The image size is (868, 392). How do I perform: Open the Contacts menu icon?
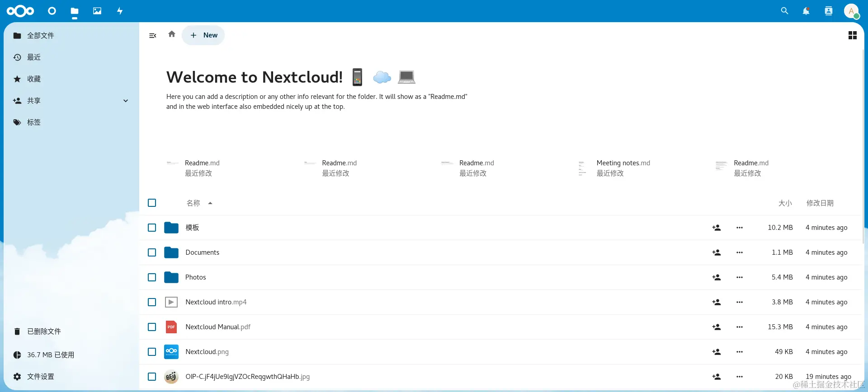(x=829, y=11)
